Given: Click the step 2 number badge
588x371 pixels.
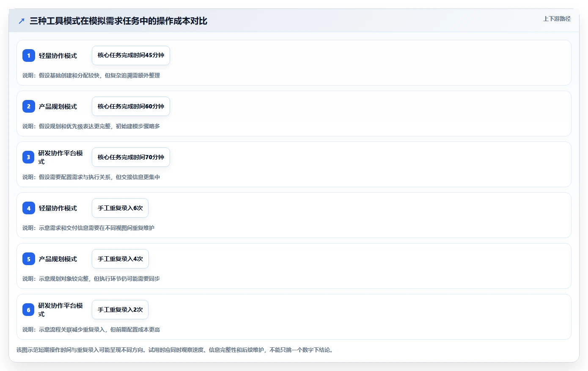Looking at the screenshot, I should pos(29,106).
